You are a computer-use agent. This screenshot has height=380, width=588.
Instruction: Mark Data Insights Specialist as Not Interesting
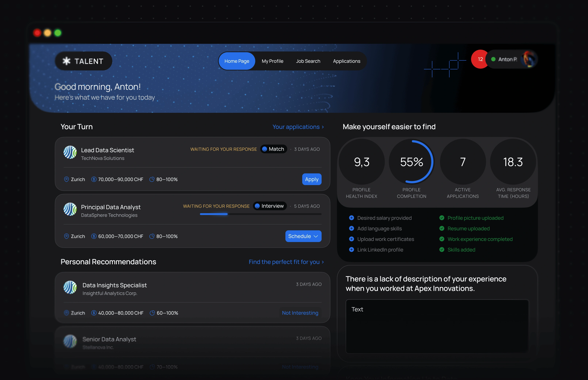[300, 313]
